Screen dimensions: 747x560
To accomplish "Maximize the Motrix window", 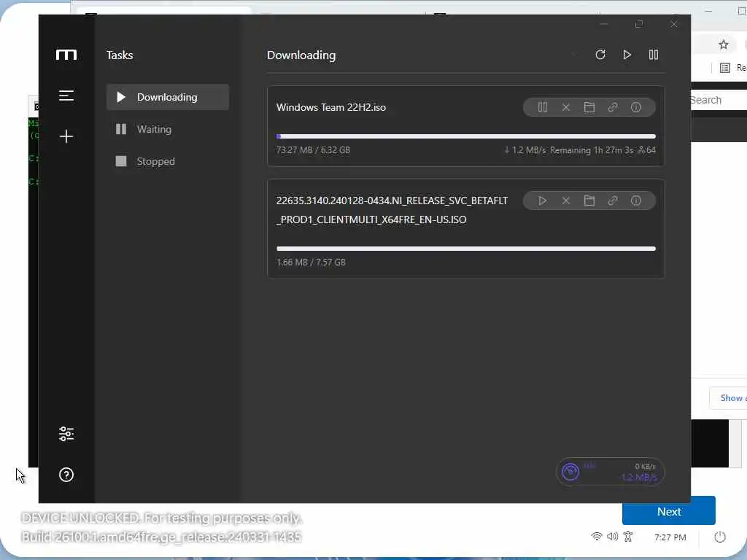I will pyautogui.click(x=639, y=24).
